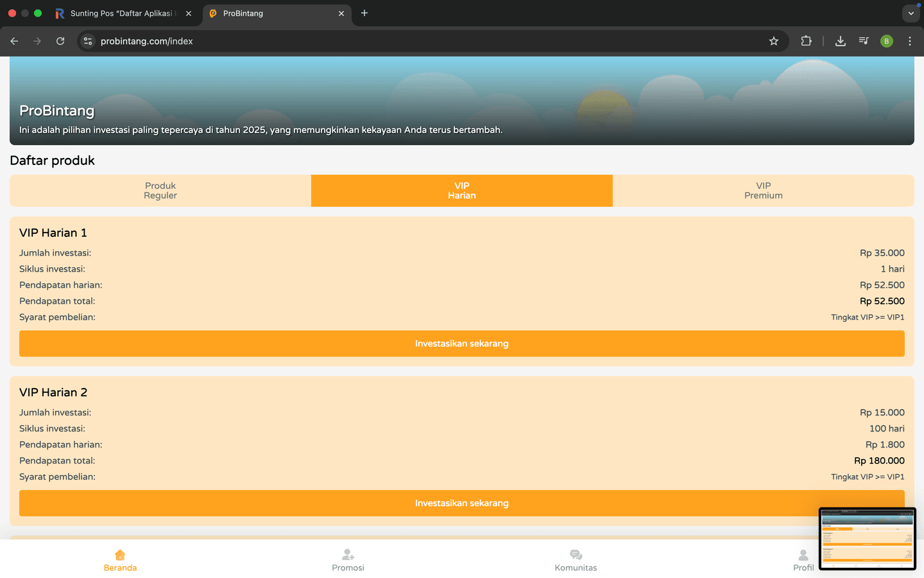Image resolution: width=924 pixels, height=578 pixels.
Task: Open the Promosi icon in bottom navigation
Action: click(x=348, y=555)
